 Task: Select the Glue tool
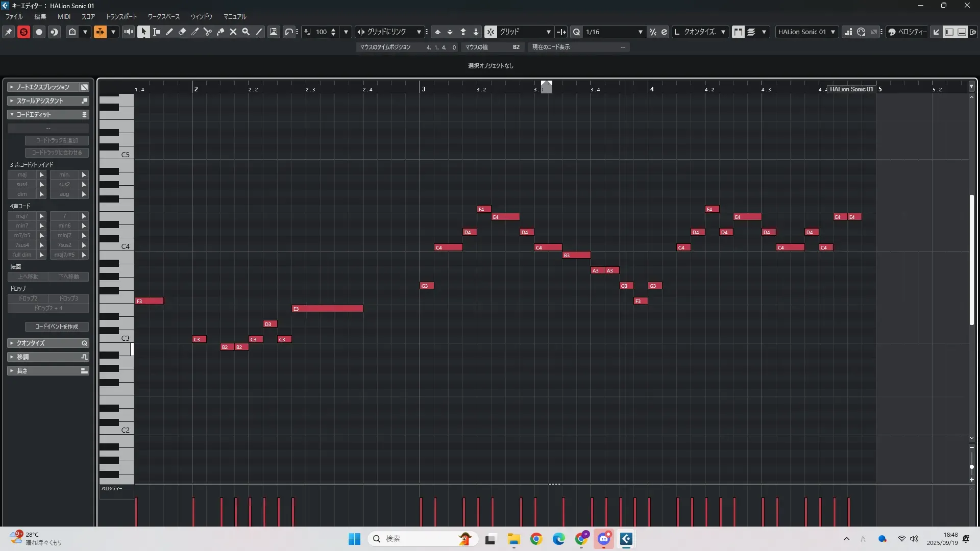tap(220, 32)
